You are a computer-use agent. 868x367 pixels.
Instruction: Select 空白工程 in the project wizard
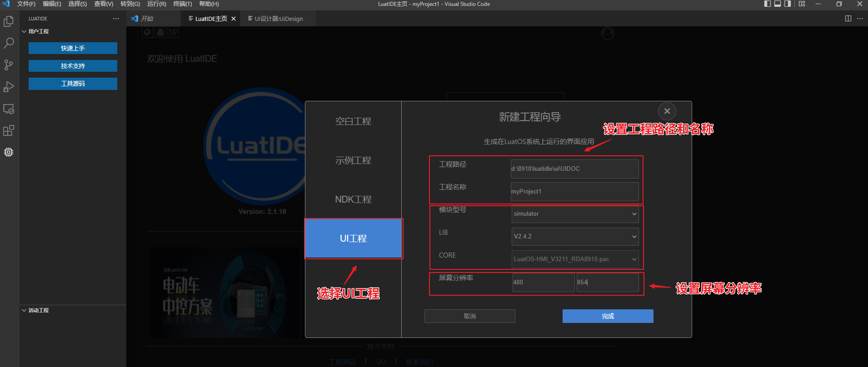click(x=353, y=121)
